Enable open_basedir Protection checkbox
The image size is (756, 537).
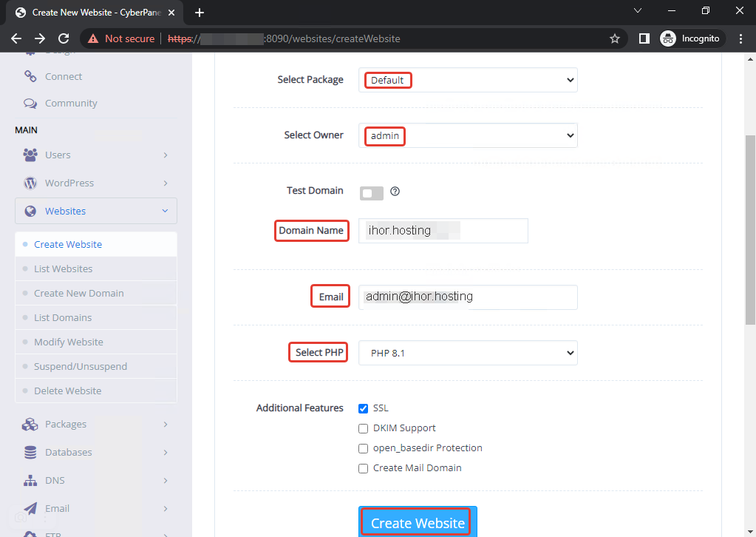point(363,449)
